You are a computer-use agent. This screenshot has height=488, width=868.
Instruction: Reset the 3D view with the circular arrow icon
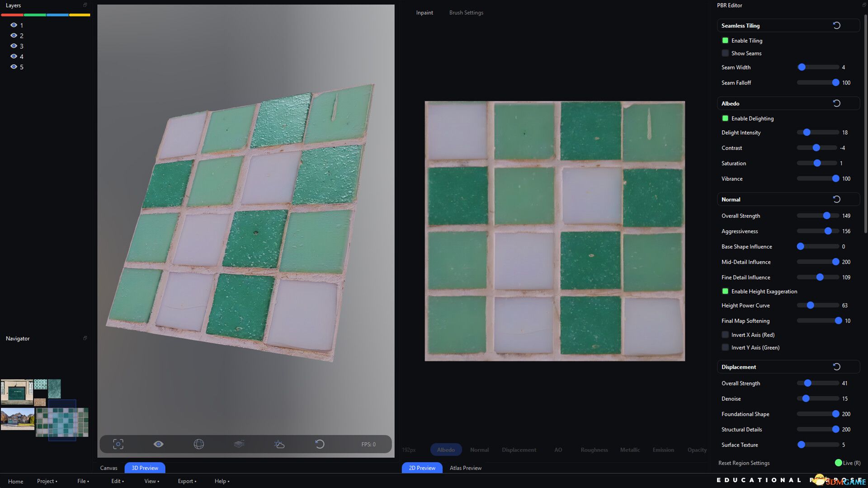(320, 444)
